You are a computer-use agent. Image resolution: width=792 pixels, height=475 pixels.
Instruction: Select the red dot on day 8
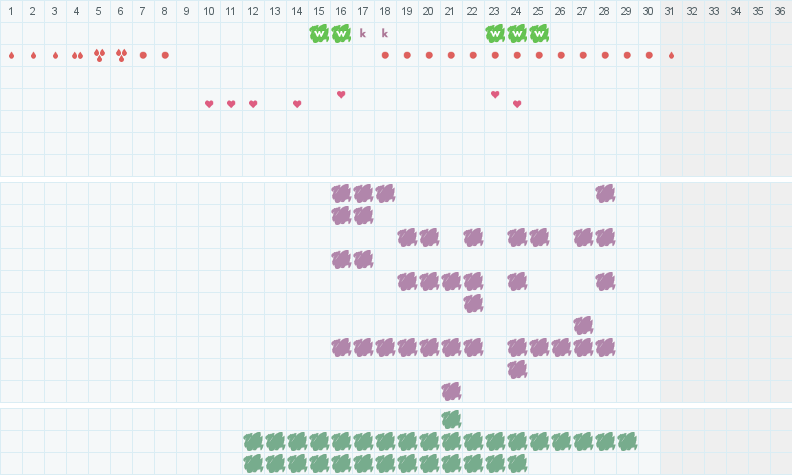165,55
